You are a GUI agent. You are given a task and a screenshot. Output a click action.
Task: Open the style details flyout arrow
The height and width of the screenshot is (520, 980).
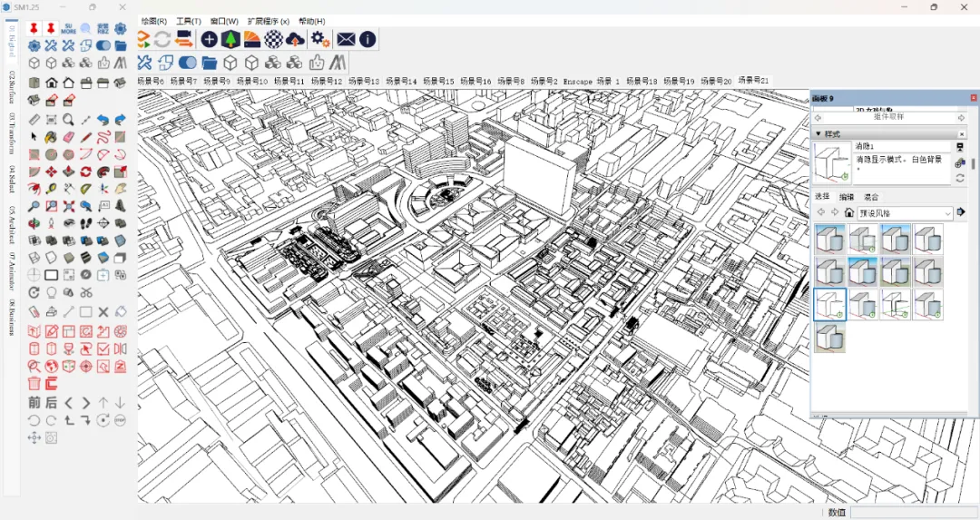coord(961,212)
